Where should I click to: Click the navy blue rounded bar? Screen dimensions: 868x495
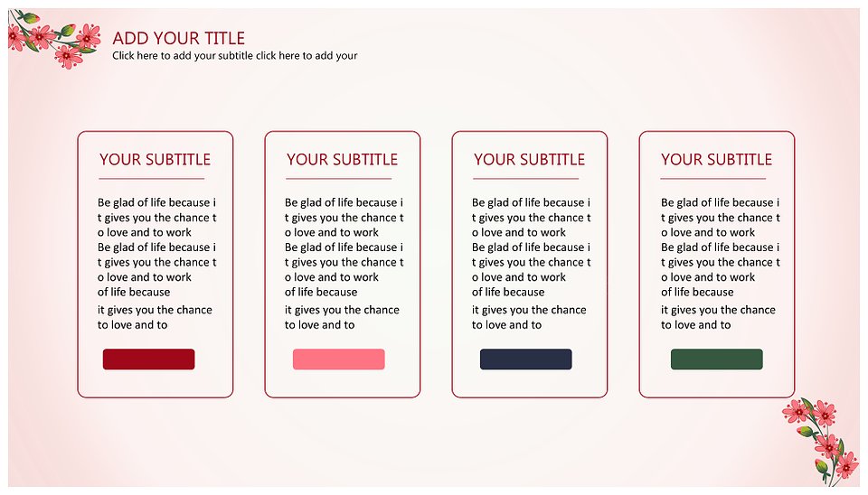click(x=525, y=360)
